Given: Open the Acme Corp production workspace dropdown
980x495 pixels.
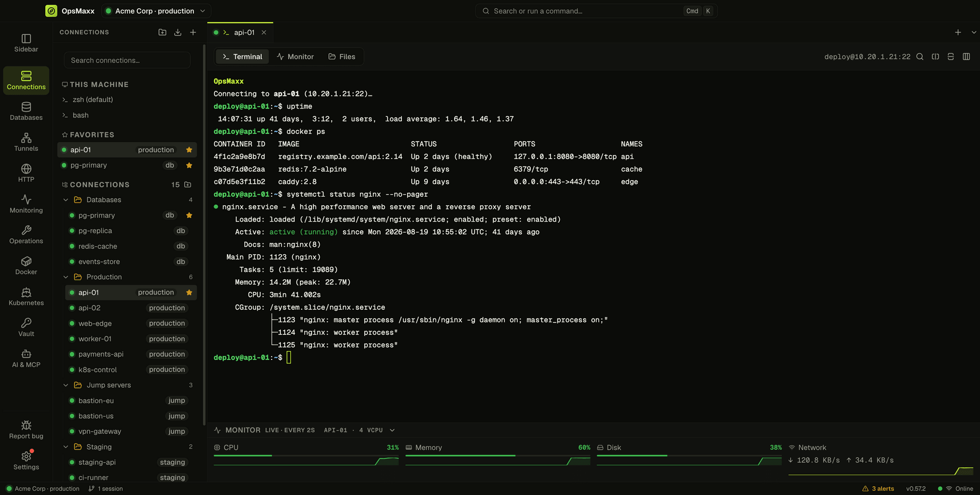Looking at the screenshot, I should pos(156,11).
